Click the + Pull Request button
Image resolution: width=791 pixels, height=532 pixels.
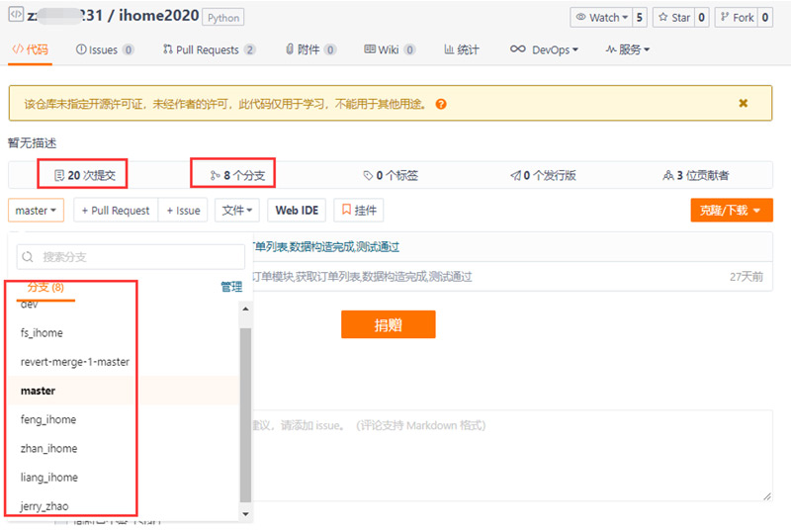tap(116, 210)
